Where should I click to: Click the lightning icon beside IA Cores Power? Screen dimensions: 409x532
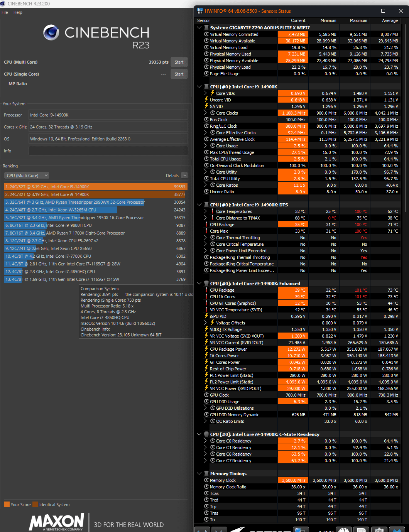[206, 356]
